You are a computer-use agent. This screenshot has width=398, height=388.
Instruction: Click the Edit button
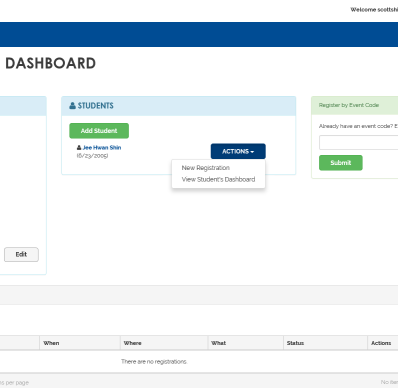point(21,254)
